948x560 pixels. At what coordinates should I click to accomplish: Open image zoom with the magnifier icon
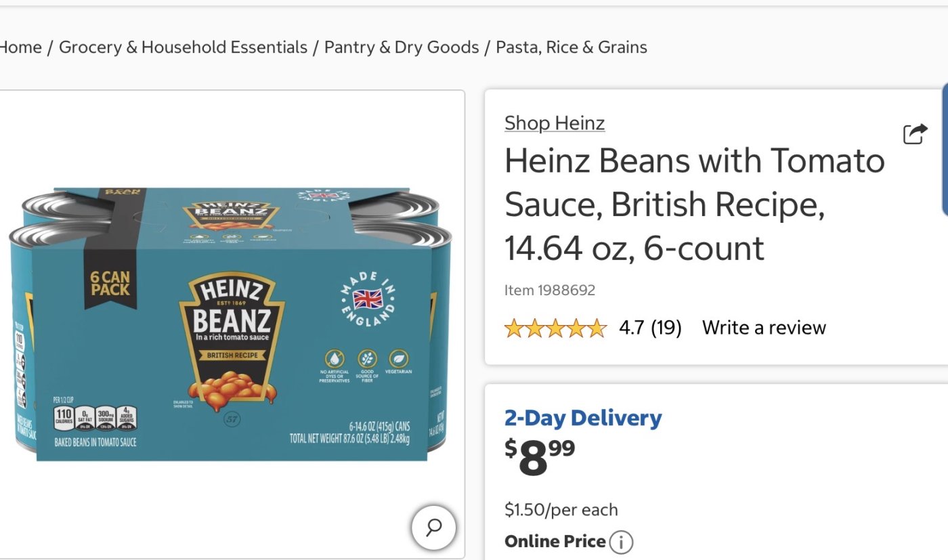click(433, 527)
